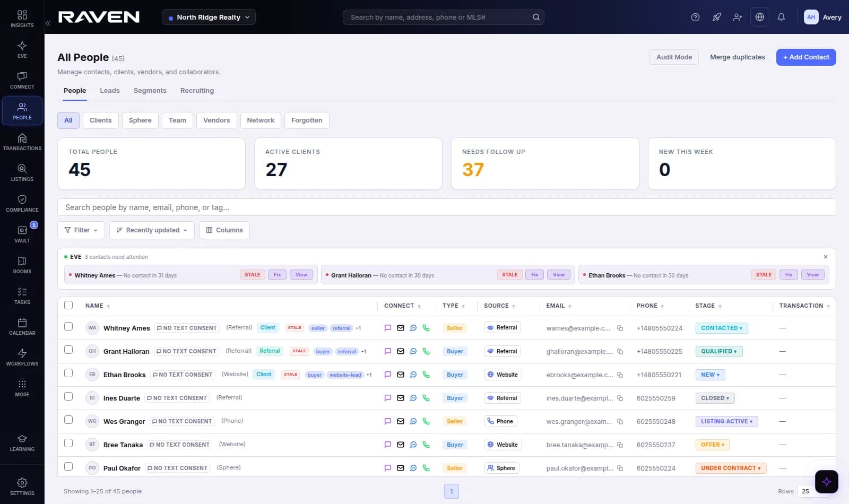Click the Add Contact button
Image resolution: width=849 pixels, height=504 pixels.
pyautogui.click(x=806, y=57)
